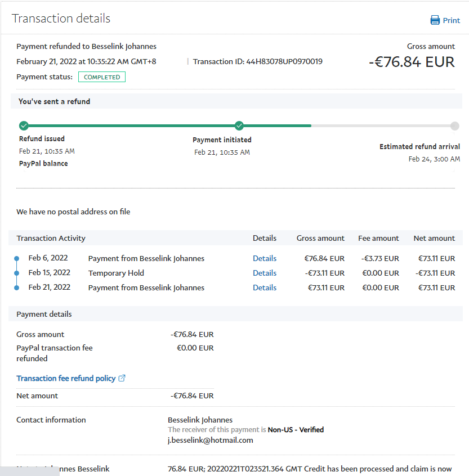Click the Feb 21, 2022 timeline dot
469x476 pixels.
pos(16,288)
